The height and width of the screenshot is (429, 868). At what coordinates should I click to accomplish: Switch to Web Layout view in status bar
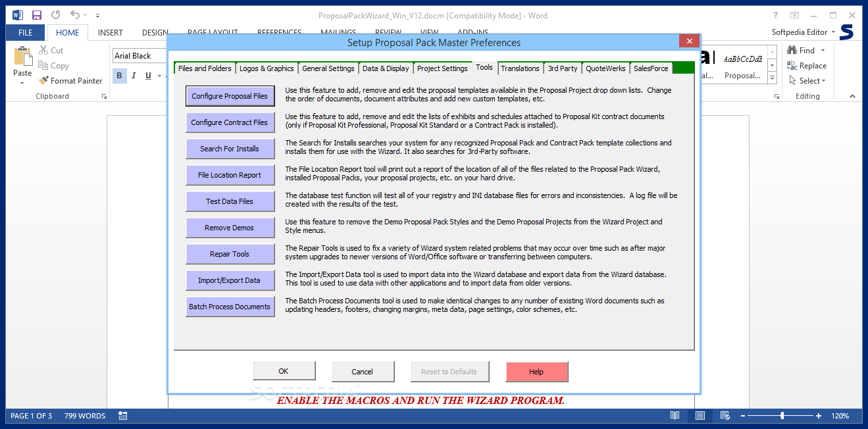point(725,415)
